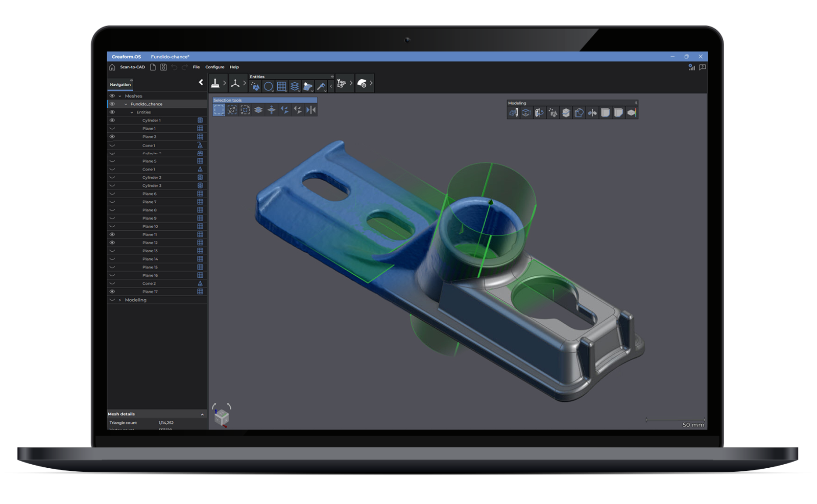Click the Mirror icon in Modeling toolbar
Image resolution: width=817 pixels, height=504 pixels.
point(592,113)
